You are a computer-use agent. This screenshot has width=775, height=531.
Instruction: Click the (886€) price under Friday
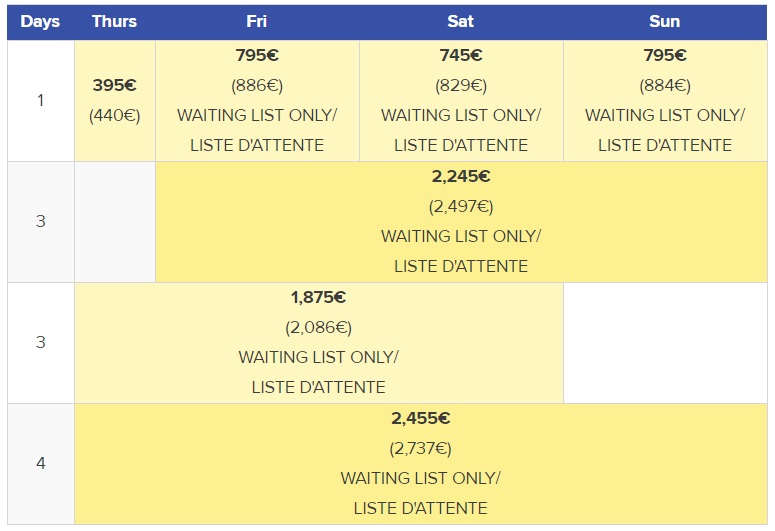click(x=257, y=86)
